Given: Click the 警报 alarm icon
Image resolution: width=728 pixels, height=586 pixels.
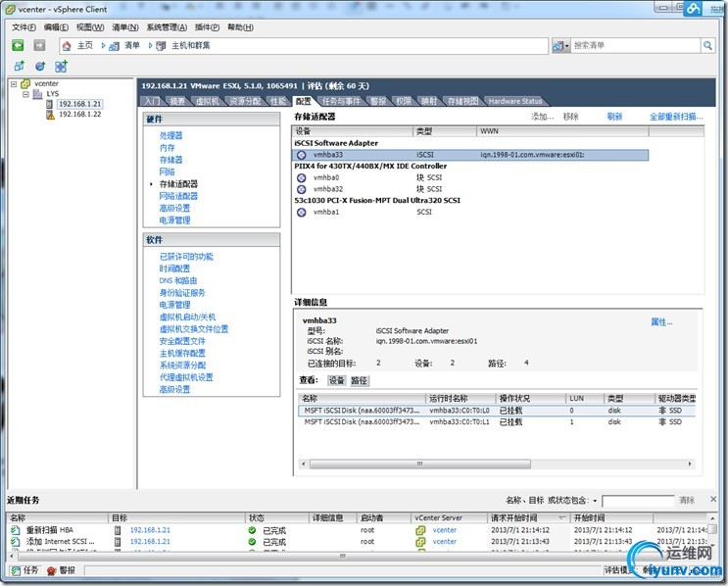Looking at the screenshot, I should click(52, 570).
